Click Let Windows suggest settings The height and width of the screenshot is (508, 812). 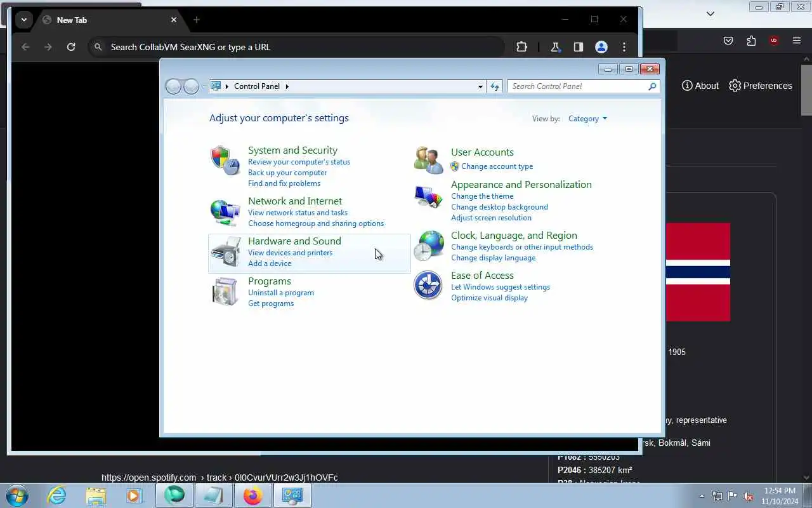(501, 287)
